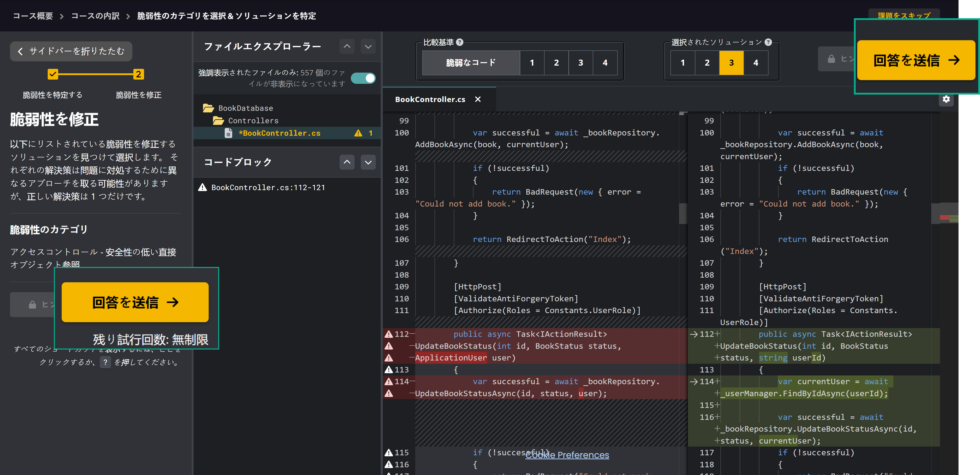Click the ? shortcut key hint
The width and height of the screenshot is (980, 475).
[105, 362]
